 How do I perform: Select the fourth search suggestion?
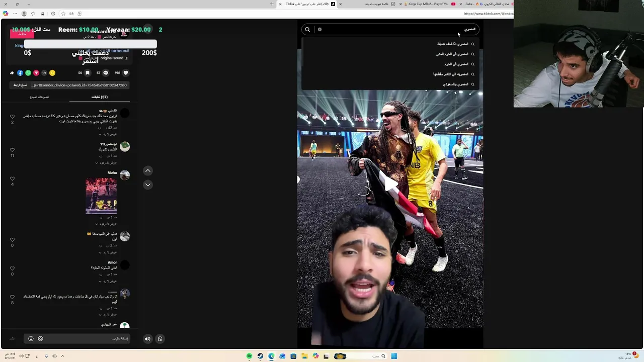click(390, 74)
